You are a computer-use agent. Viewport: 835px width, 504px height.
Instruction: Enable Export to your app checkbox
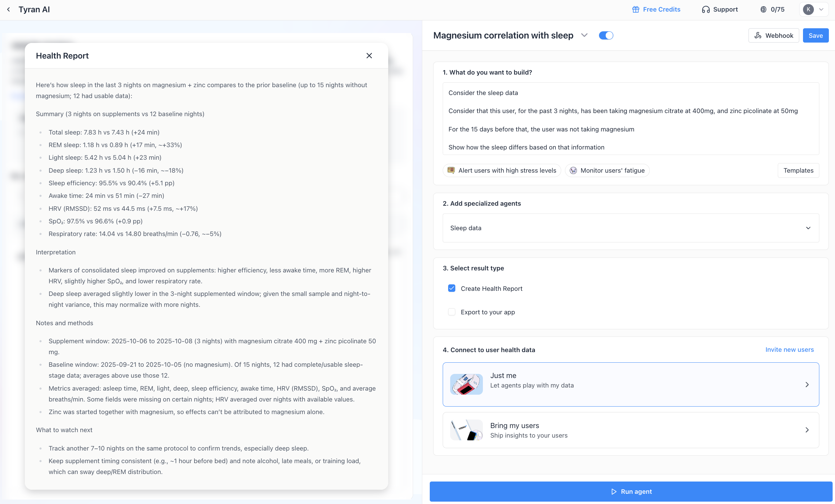tap(452, 312)
